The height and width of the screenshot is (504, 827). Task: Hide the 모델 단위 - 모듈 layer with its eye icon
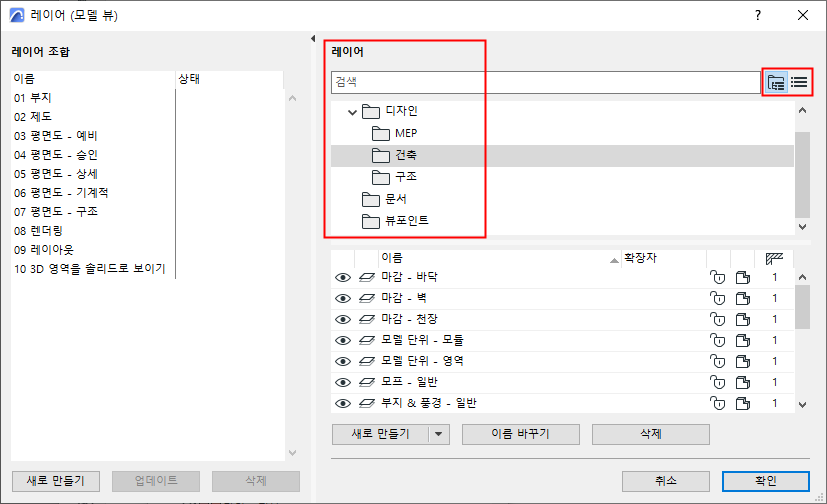pyautogui.click(x=343, y=341)
